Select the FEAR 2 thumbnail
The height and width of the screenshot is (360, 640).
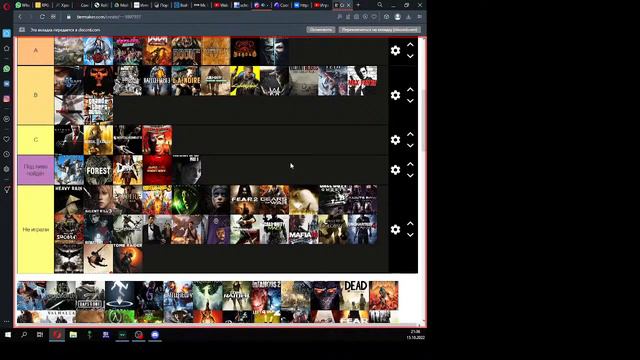point(245,200)
